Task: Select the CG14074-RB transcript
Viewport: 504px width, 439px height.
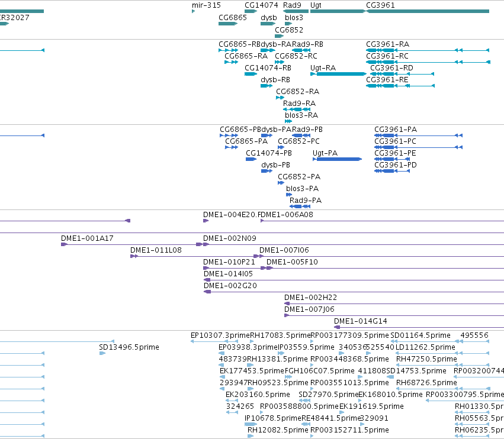Action: (x=268, y=68)
